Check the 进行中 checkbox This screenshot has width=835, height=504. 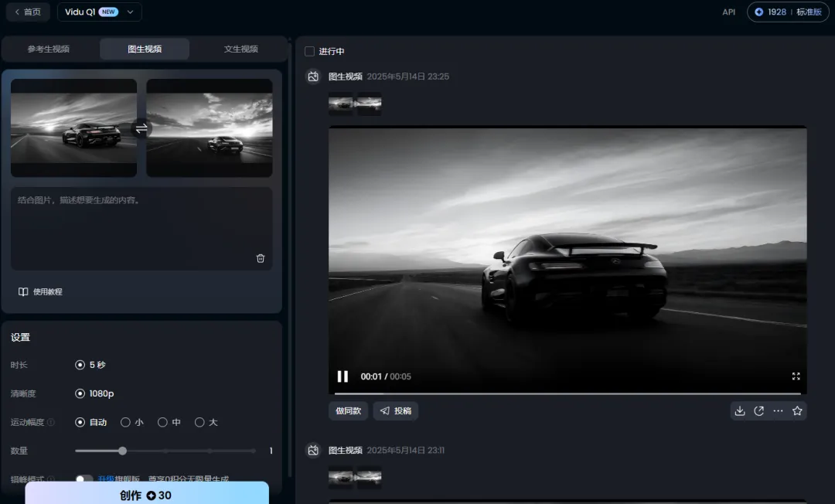tap(310, 52)
